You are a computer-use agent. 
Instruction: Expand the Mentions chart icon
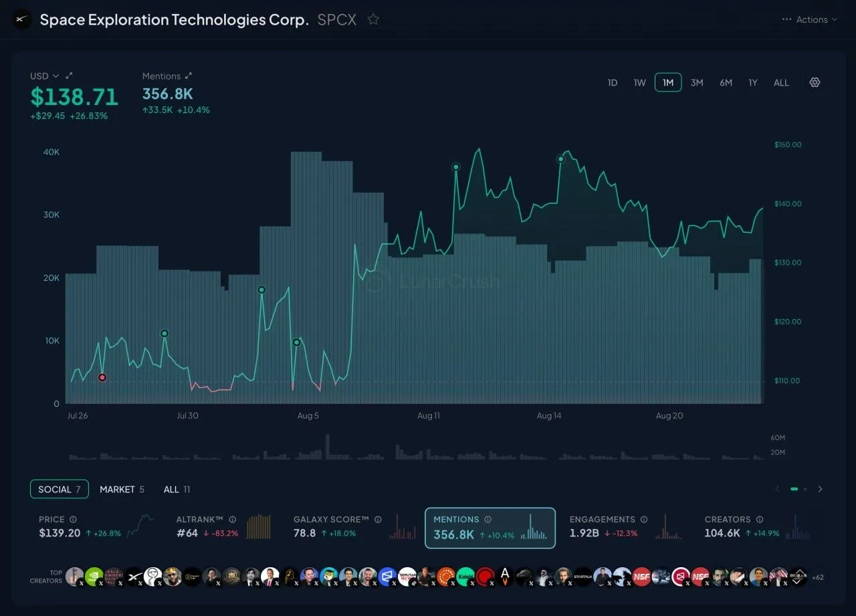point(189,76)
